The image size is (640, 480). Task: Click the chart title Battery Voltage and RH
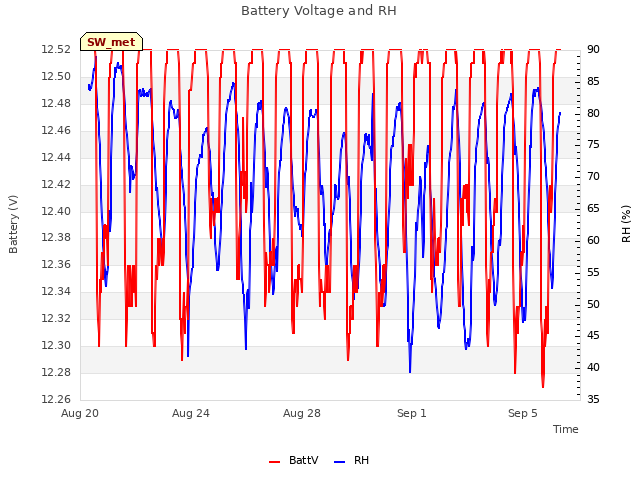[x=319, y=11]
